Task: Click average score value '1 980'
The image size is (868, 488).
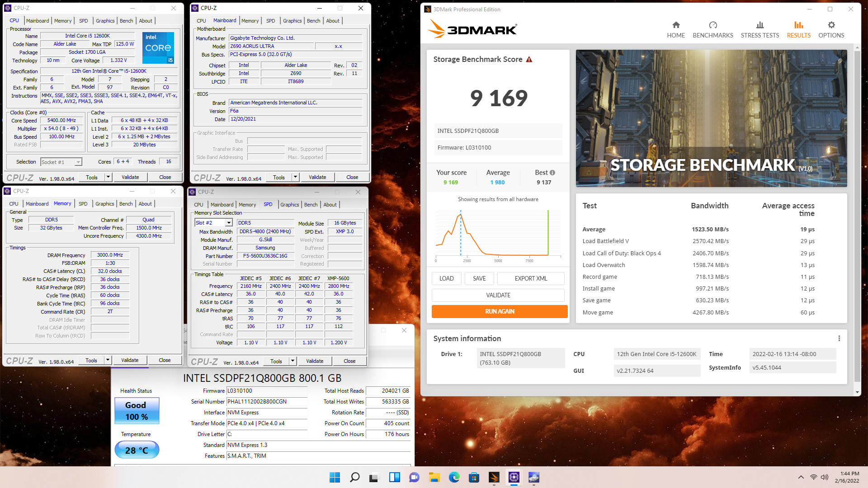Action: (x=497, y=183)
